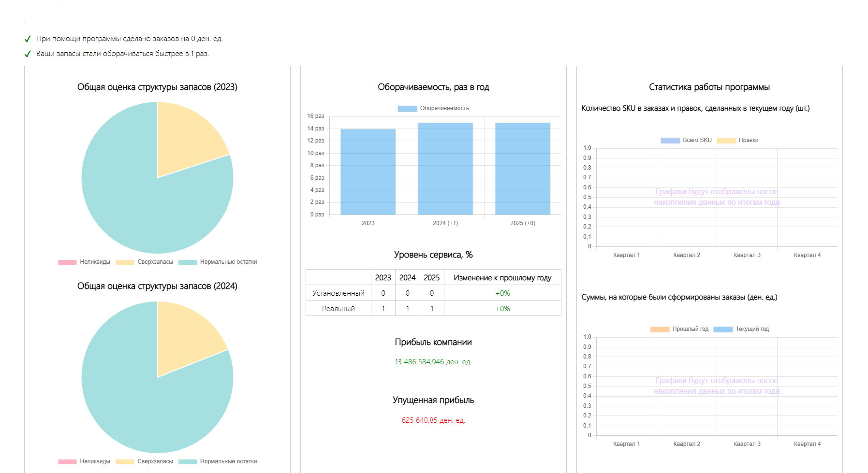Click the green checkmark beside orders made line
This screenshot has width=868, height=473.
28,39
